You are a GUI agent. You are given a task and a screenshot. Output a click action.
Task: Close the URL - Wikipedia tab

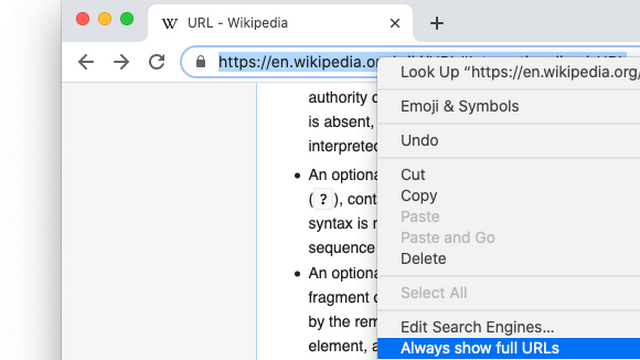(395, 23)
